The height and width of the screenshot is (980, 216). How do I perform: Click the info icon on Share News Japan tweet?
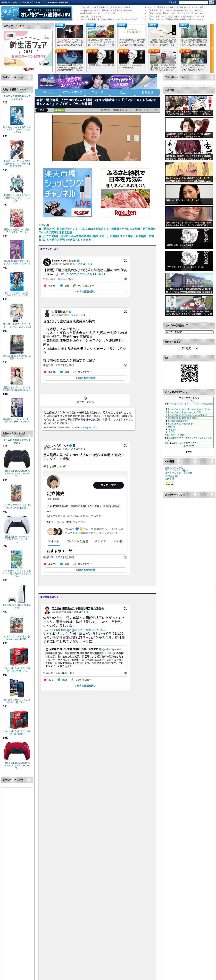[125, 279]
